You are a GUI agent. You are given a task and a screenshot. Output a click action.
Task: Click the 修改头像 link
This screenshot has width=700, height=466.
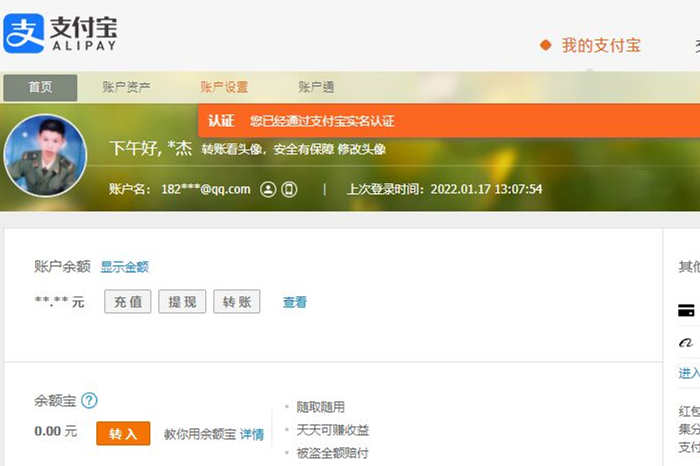pyautogui.click(x=362, y=149)
